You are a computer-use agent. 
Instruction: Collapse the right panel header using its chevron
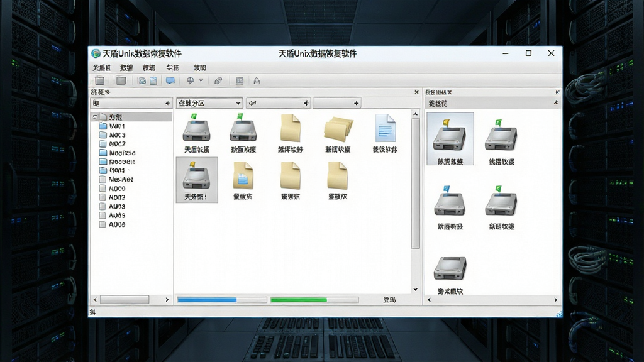click(x=556, y=102)
